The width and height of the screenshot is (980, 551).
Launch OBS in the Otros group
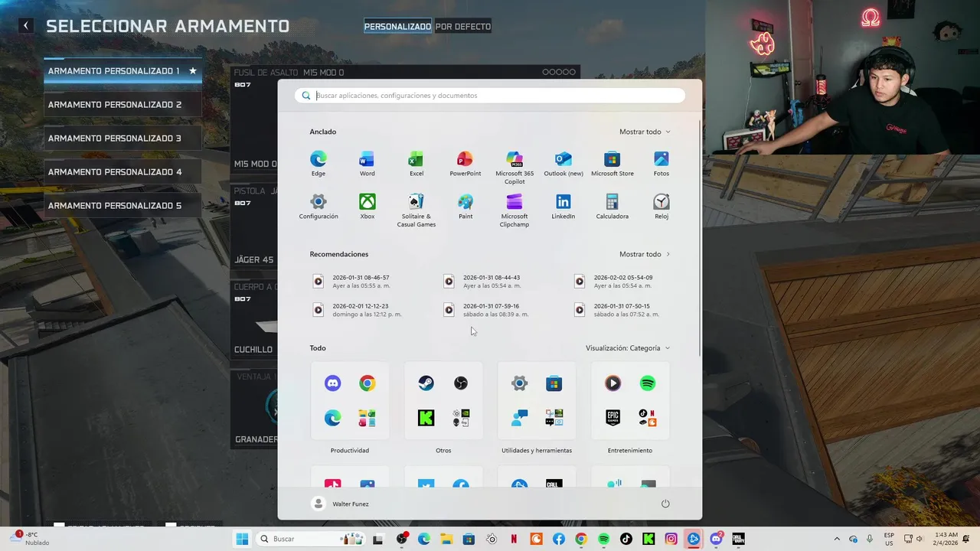tap(461, 383)
